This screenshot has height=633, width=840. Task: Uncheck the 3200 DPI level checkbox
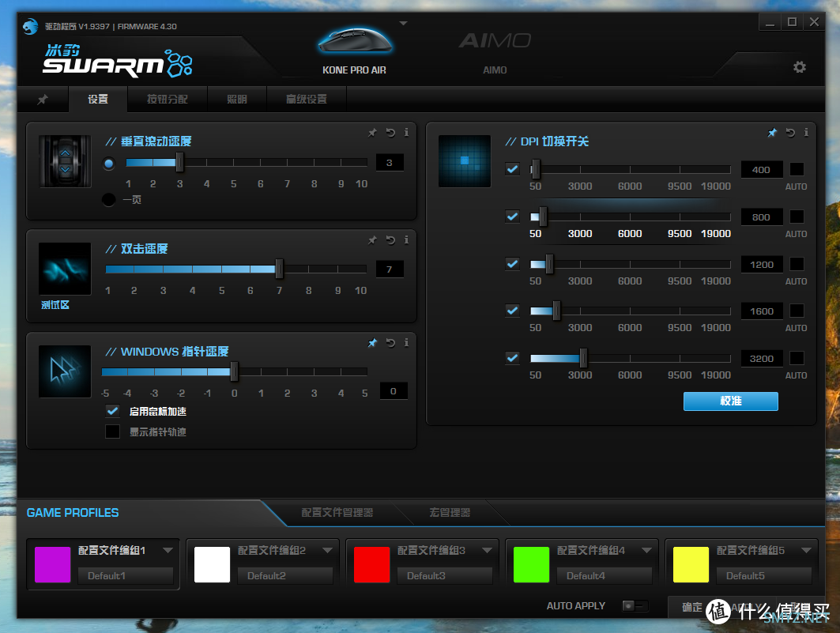(x=513, y=358)
